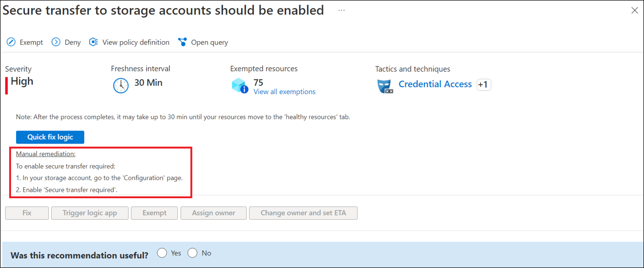The width and height of the screenshot is (644, 268).
Task: Choose Open query in toolbar
Action: pos(209,42)
